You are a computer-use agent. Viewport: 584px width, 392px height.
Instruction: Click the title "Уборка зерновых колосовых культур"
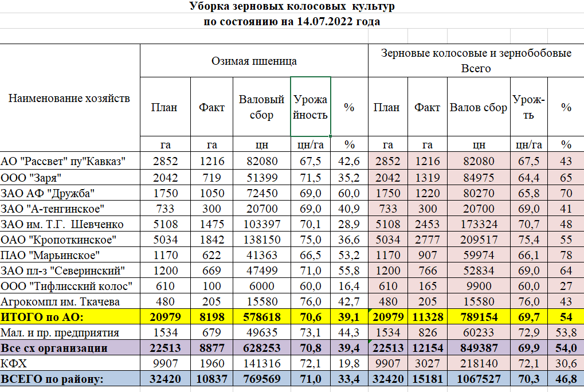click(x=292, y=7)
